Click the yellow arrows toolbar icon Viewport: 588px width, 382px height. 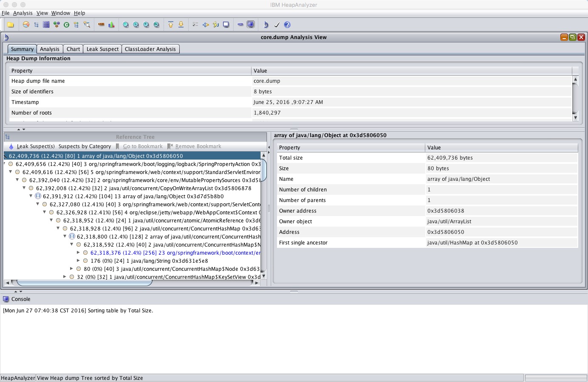pyautogui.click(x=216, y=25)
